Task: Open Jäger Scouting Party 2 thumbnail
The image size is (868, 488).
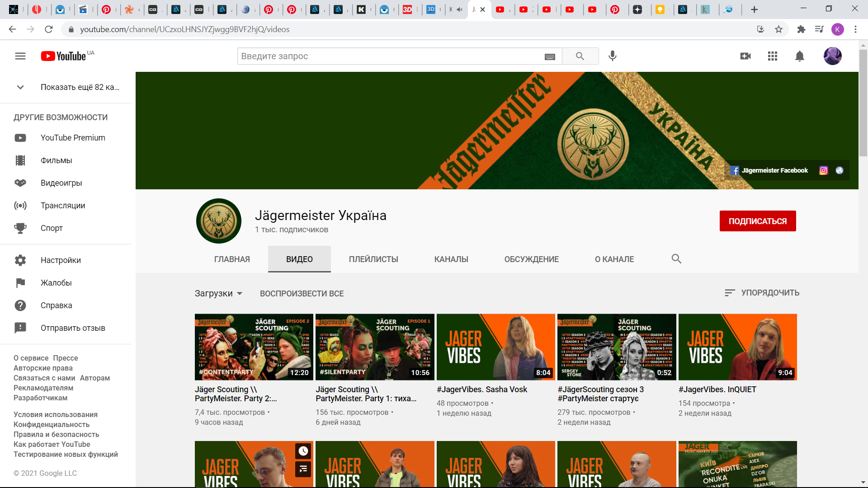Action: [254, 347]
